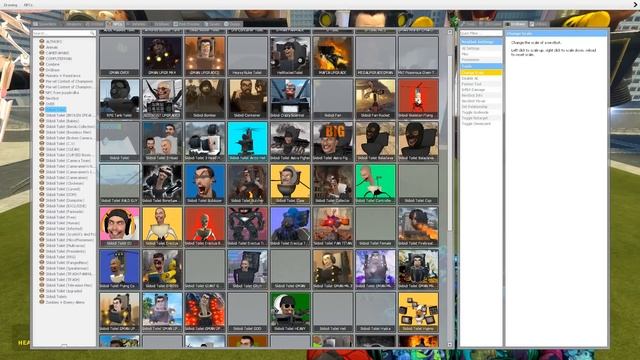Select the Skibidi Toilet Hydra yellow icon

point(418,312)
